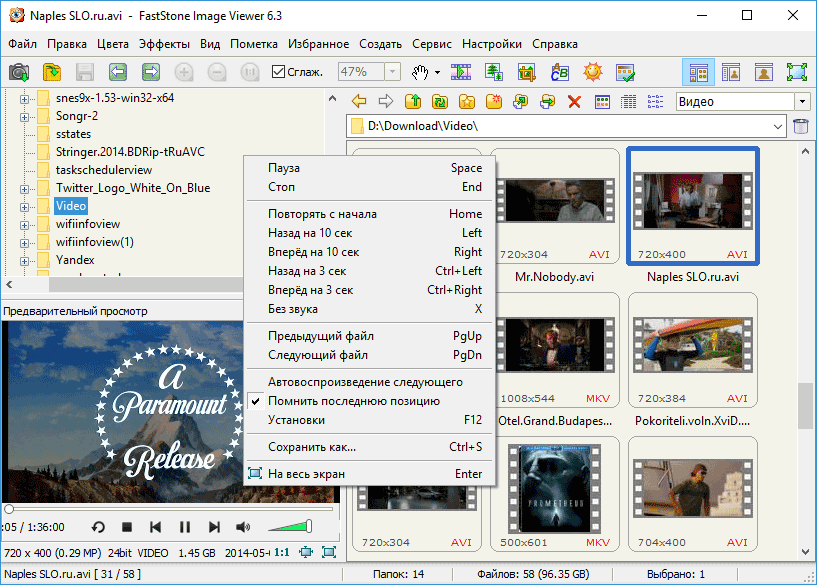
Task: Expand the folder path dropdown
Action: point(777,126)
